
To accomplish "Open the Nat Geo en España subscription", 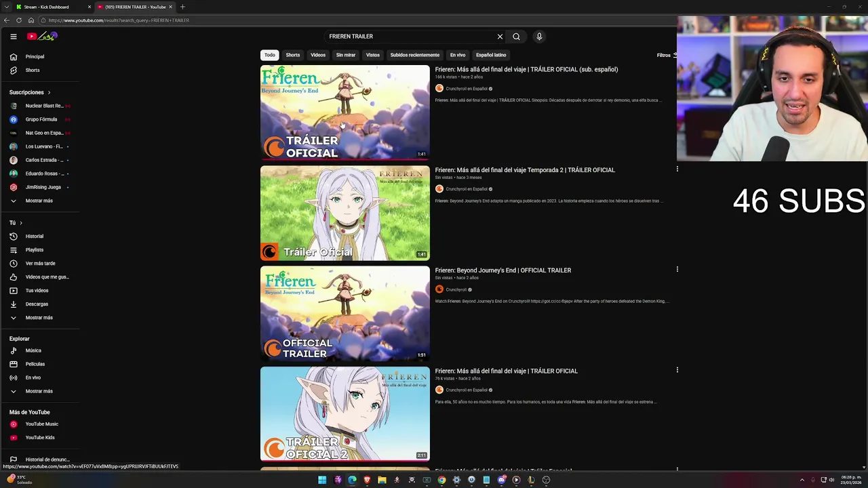I will [39, 133].
